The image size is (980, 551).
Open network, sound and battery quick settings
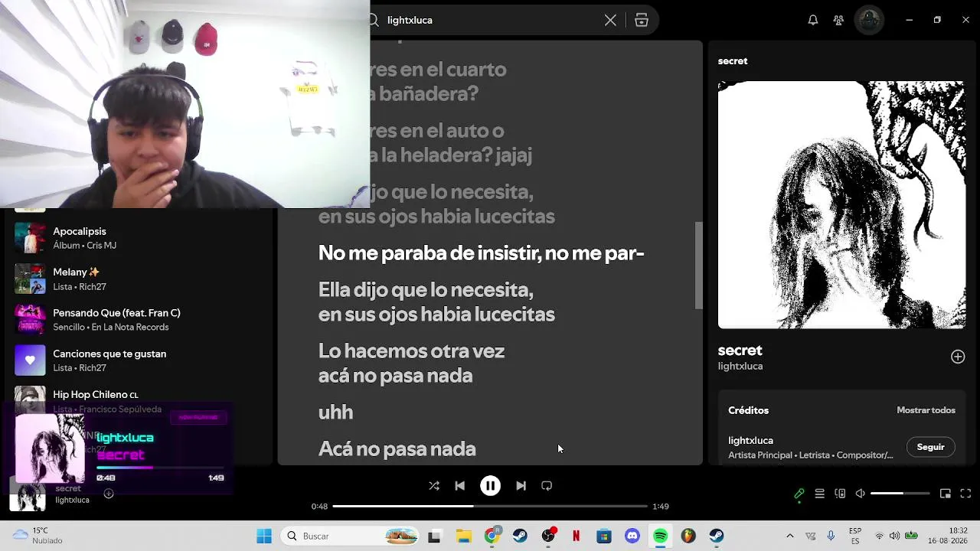tap(895, 536)
